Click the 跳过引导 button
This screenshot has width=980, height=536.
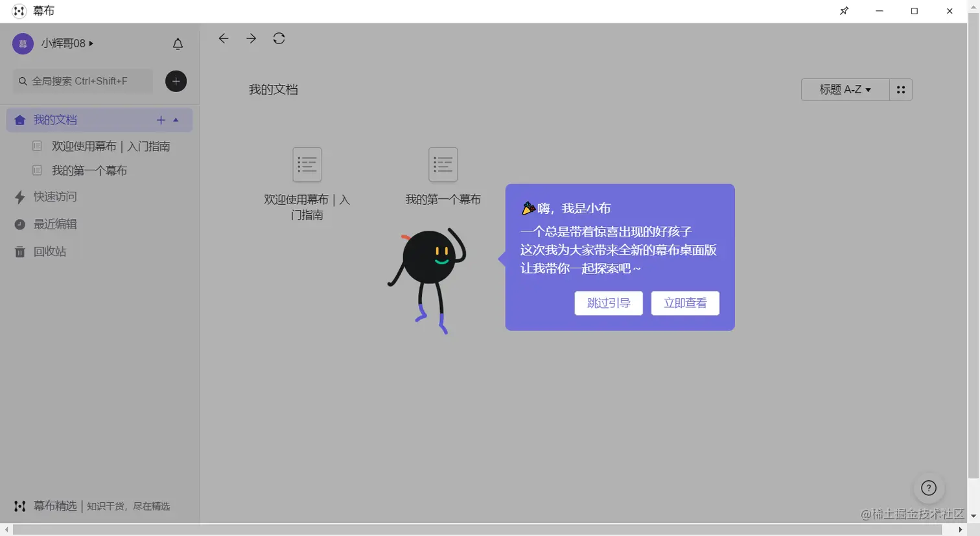[x=608, y=303]
